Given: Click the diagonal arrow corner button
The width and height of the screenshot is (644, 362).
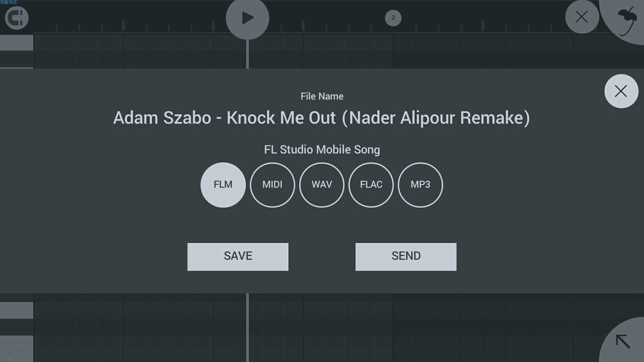Looking at the screenshot, I should pos(623,342).
